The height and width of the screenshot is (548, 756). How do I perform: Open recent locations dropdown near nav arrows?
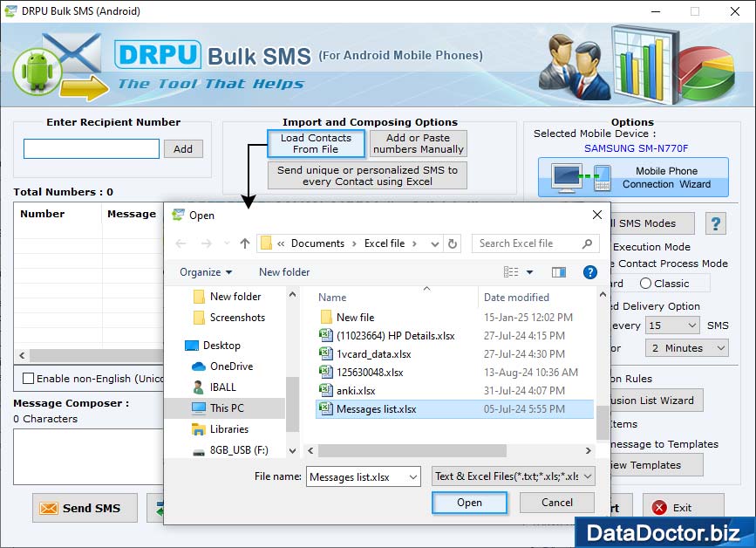pos(227,243)
